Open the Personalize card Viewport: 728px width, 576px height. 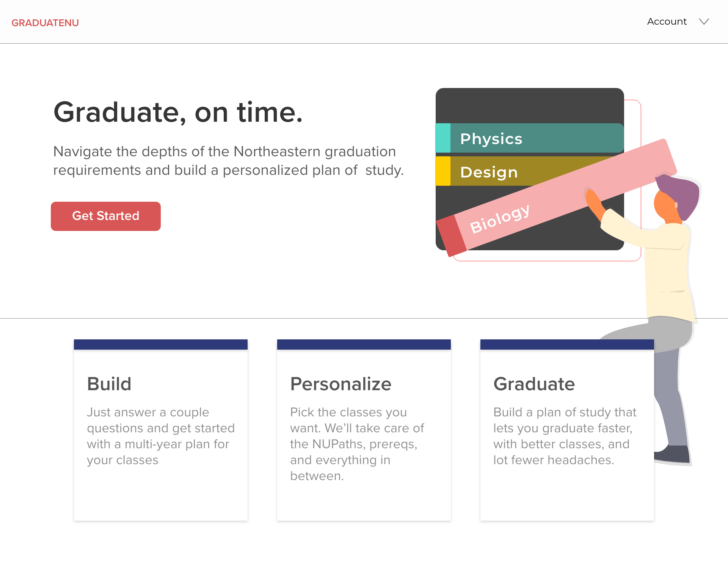click(x=364, y=430)
